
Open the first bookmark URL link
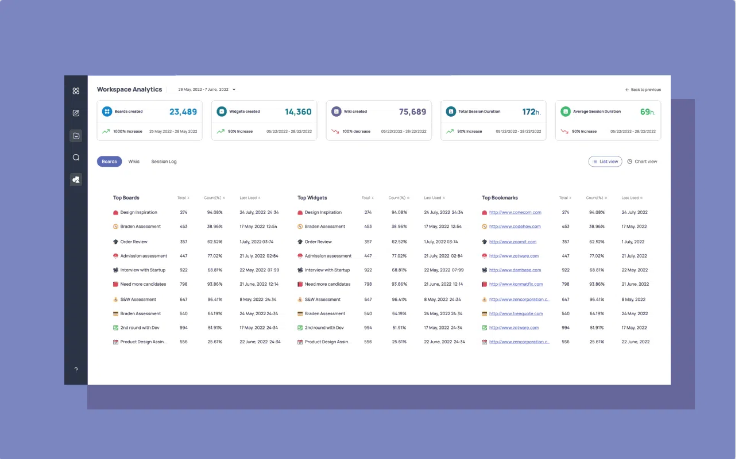point(515,213)
